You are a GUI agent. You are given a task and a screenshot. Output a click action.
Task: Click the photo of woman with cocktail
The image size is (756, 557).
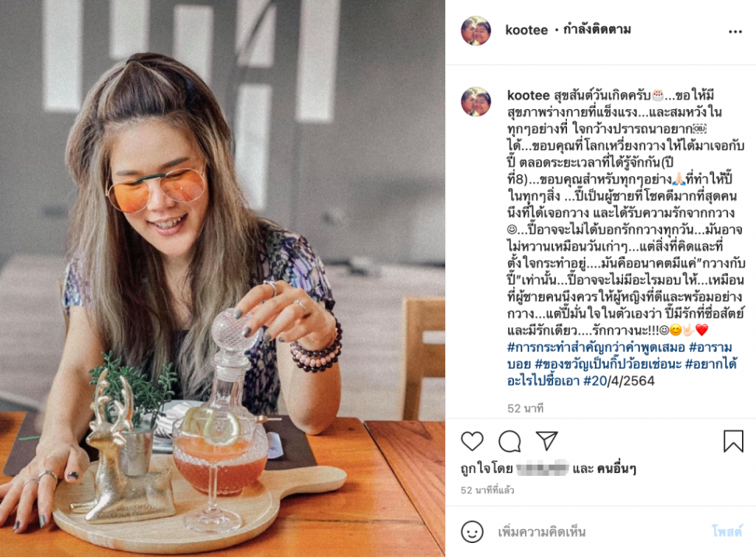(x=222, y=279)
